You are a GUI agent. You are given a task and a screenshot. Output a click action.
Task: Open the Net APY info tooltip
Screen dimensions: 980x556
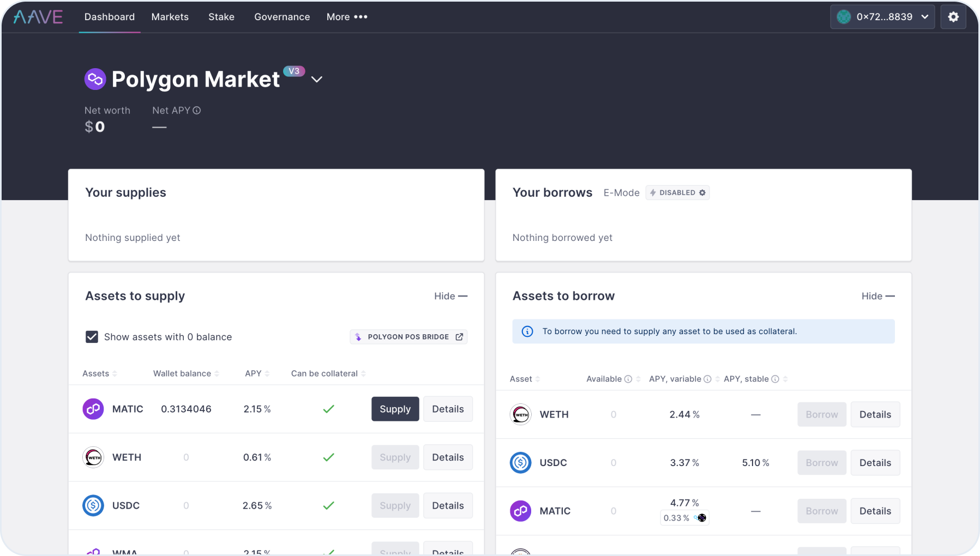[197, 110]
